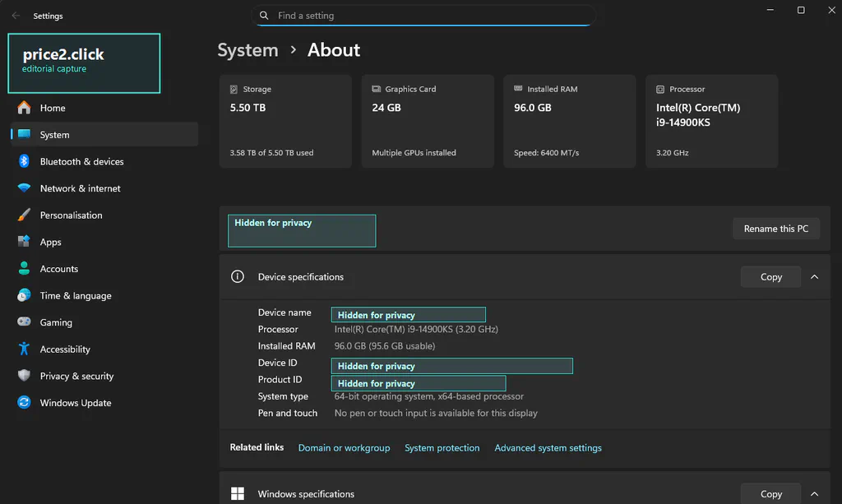This screenshot has width=842, height=504.
Task: Open Privacy & security settings
Action: click(104, 377)
